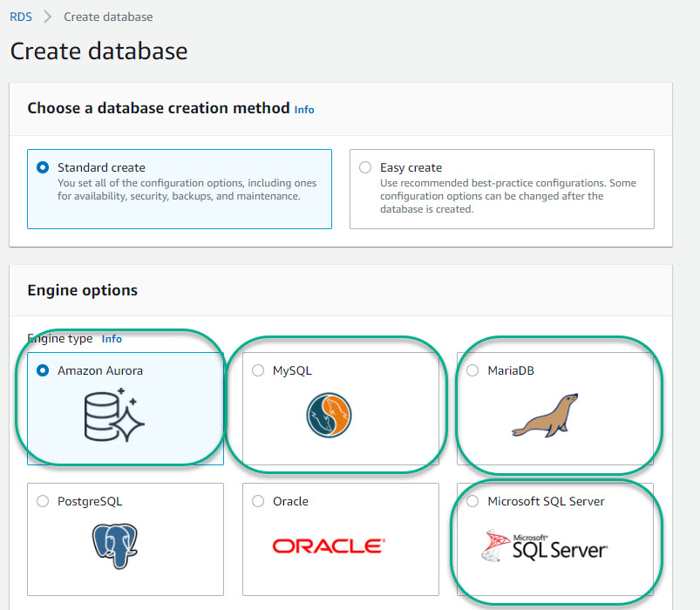Click the Microsoft SQL Server logo
This screenshot has height=610, width=700.
tap(544, 546)
